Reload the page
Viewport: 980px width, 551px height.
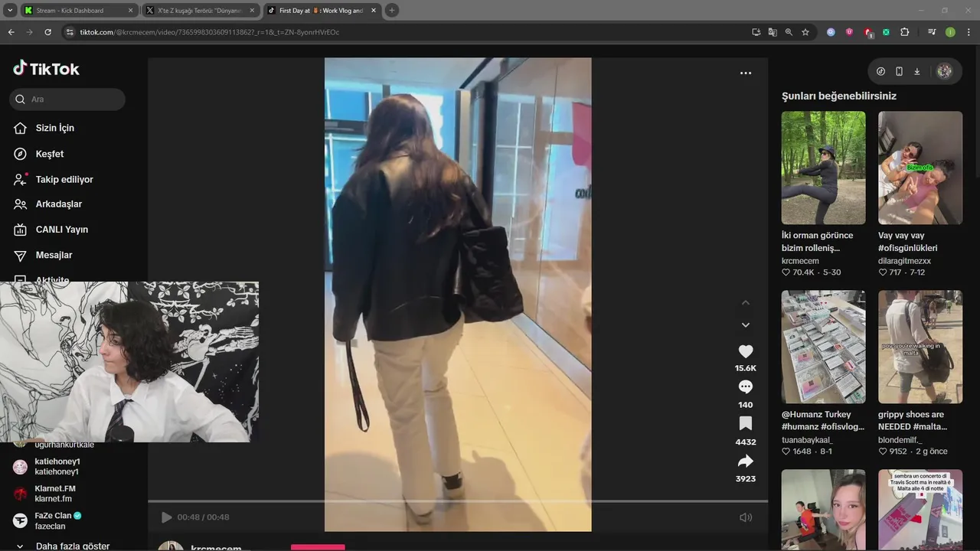tap(47, 32)
